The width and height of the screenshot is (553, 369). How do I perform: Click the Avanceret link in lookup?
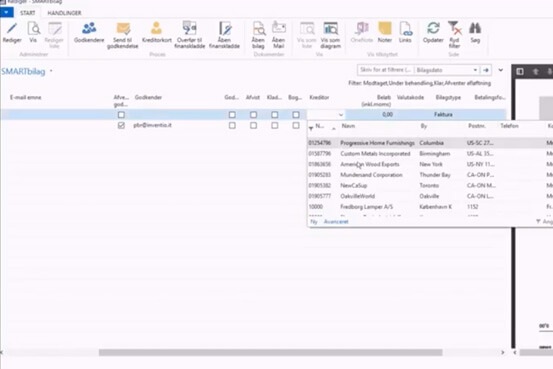[x=336, y=222]
